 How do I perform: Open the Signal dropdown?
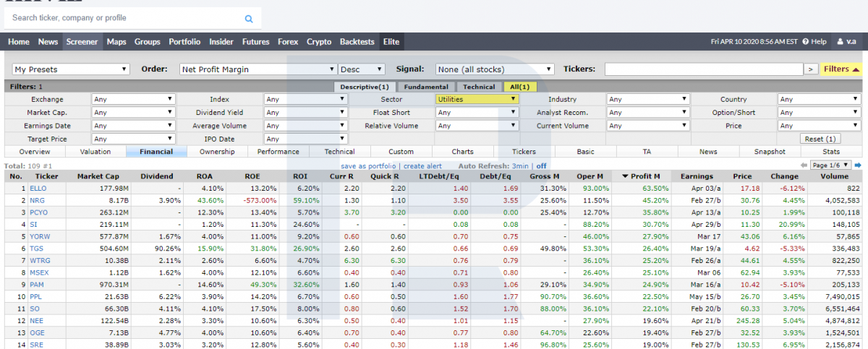[495, 69]
